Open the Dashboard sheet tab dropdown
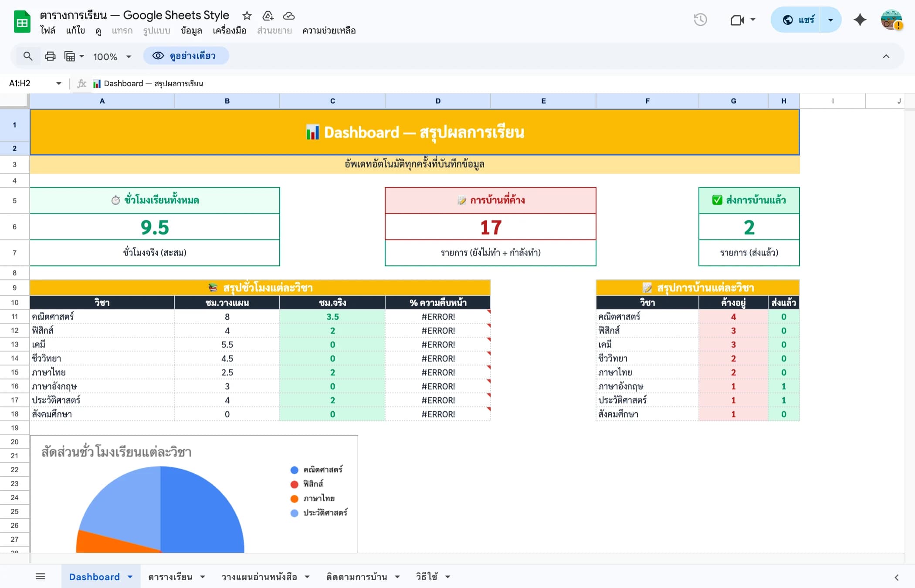This screenshot has height=588, width=915. click(129, 576)
